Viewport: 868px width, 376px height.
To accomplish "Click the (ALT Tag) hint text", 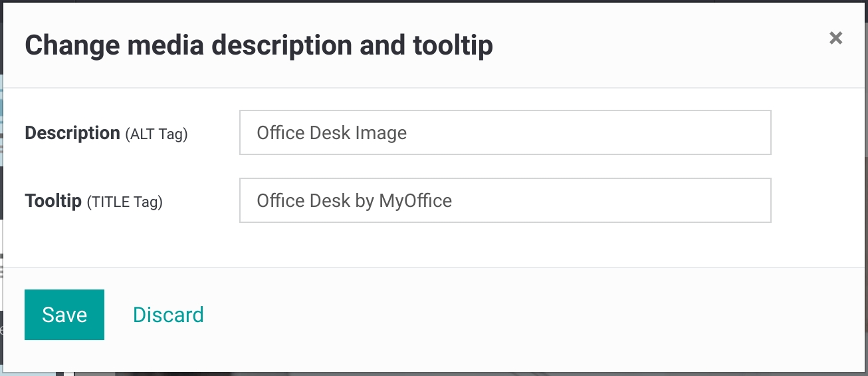I will [x=157, y=134].
